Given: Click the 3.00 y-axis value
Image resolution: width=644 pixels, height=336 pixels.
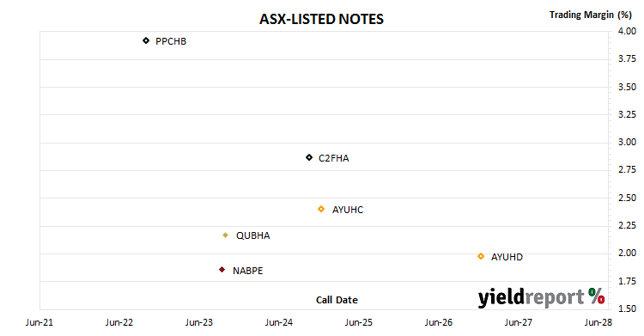Looking at the screenshot, I should 627,142.
